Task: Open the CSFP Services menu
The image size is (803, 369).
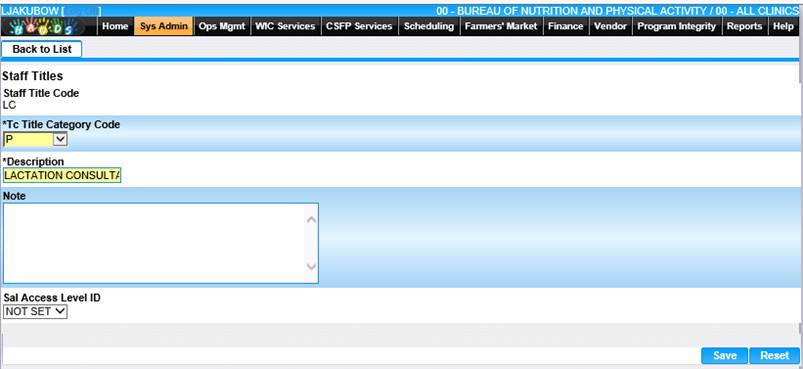Action: pyautogui.click(x=360, y=26)
